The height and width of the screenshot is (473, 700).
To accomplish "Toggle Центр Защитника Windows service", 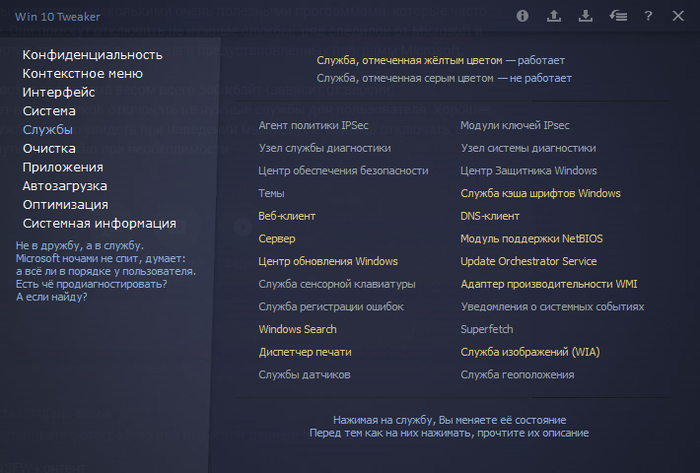I will pos(528,171).
